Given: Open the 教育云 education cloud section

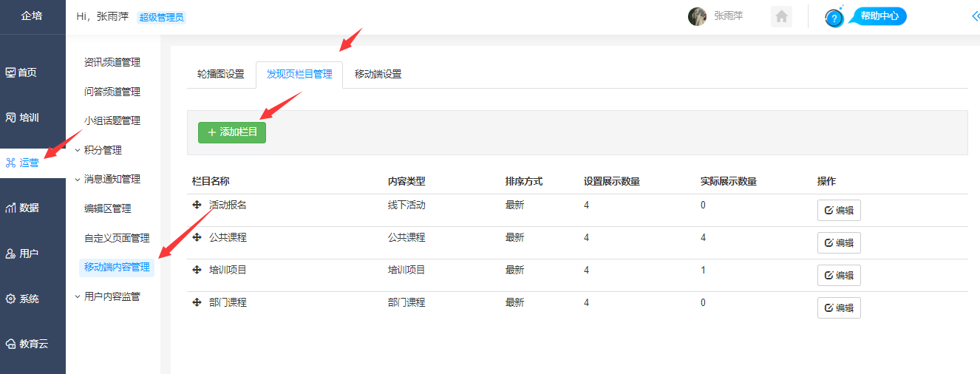Looking at the screenshot, I should (x=27, y=344).
